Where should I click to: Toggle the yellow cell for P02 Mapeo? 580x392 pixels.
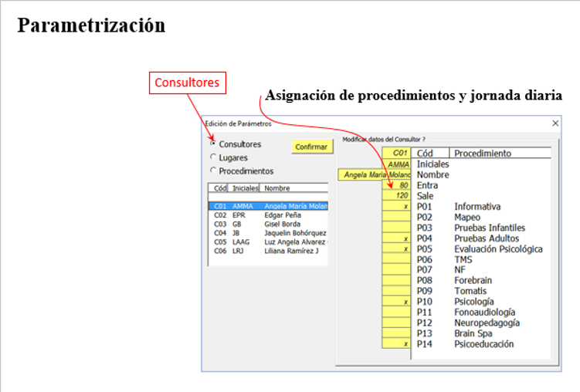click(x=396, y=217)
